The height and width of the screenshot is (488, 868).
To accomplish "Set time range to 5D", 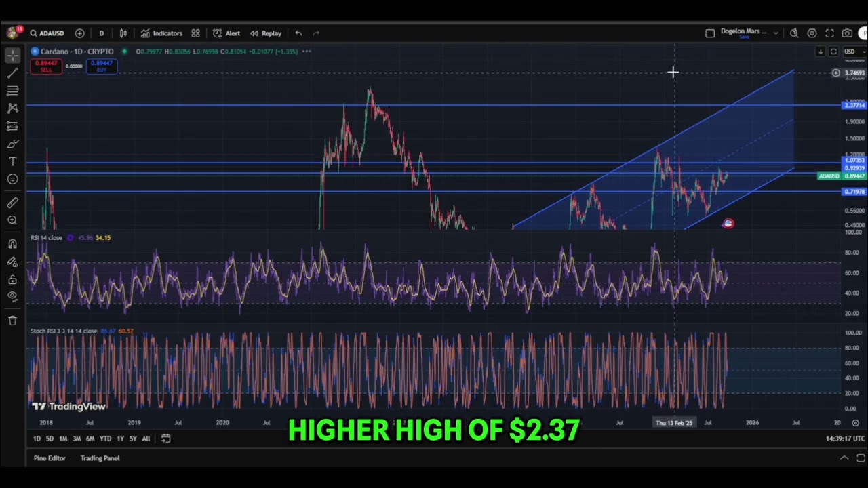I will tap(50, 439).
